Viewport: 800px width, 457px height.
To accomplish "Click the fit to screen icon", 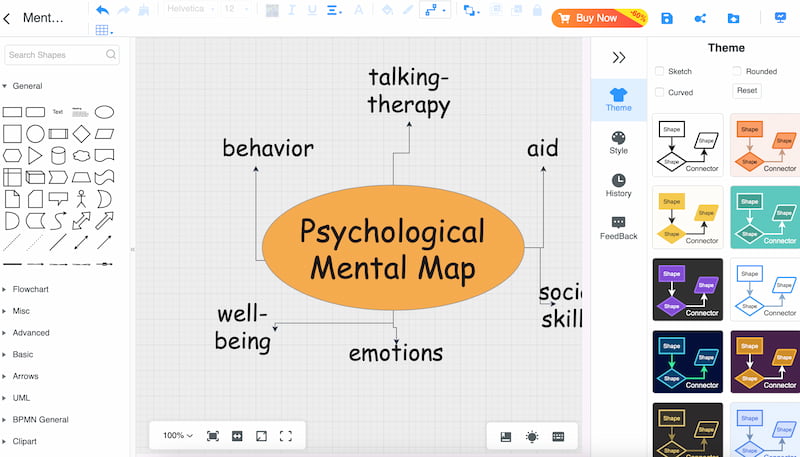I will 213,436.
